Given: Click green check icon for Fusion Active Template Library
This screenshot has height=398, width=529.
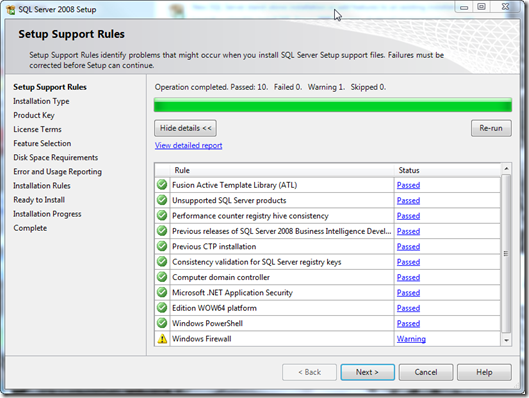Looking at the screenshot, I should [162, 185].
